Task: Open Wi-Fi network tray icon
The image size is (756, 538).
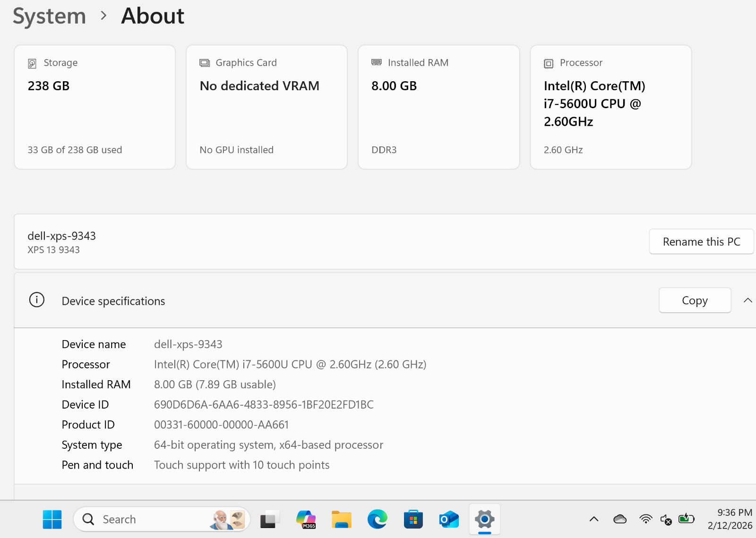Action: coord(645,520)
